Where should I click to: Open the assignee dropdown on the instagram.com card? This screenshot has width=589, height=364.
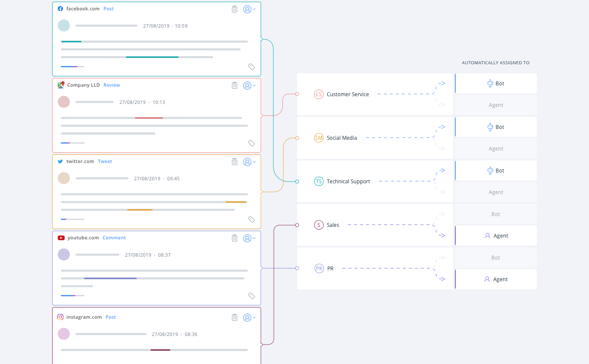[249, 317]
